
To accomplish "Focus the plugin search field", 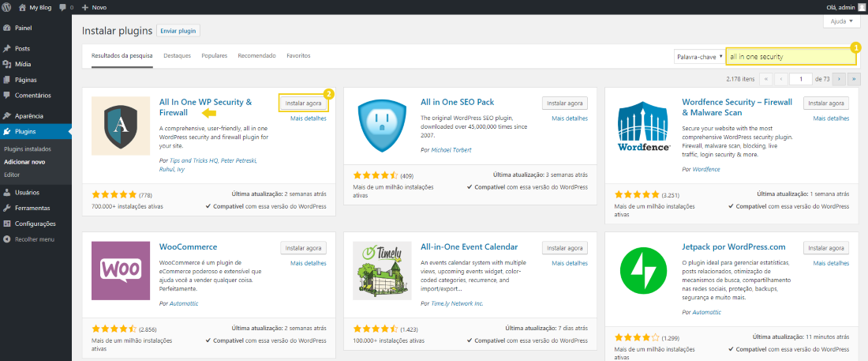I will 791,57.
